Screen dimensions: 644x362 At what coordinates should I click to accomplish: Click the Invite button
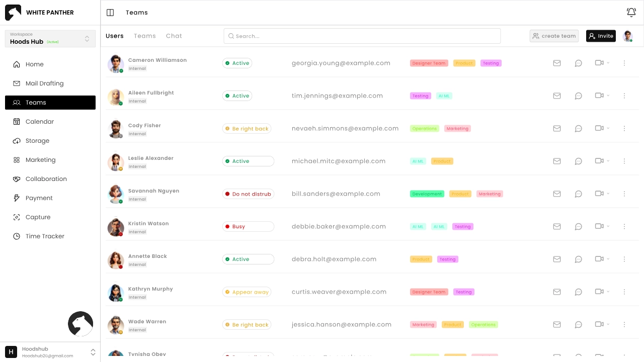pyautogui.click(x=601, y=36)
